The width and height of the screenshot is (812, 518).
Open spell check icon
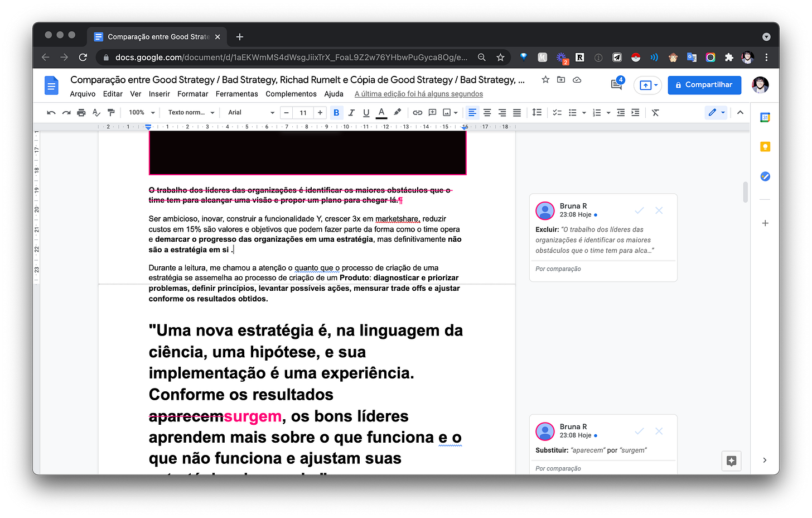[96, 113]
